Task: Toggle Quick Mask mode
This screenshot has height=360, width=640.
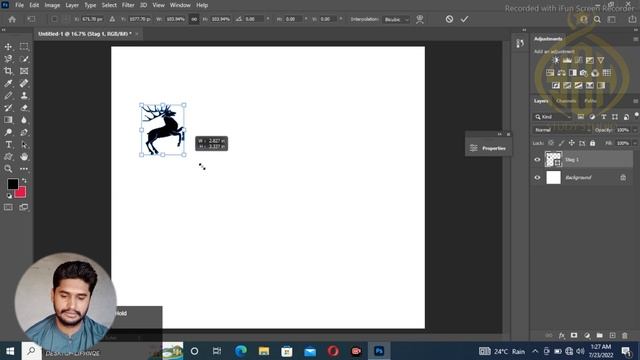Action: (8, 207)
